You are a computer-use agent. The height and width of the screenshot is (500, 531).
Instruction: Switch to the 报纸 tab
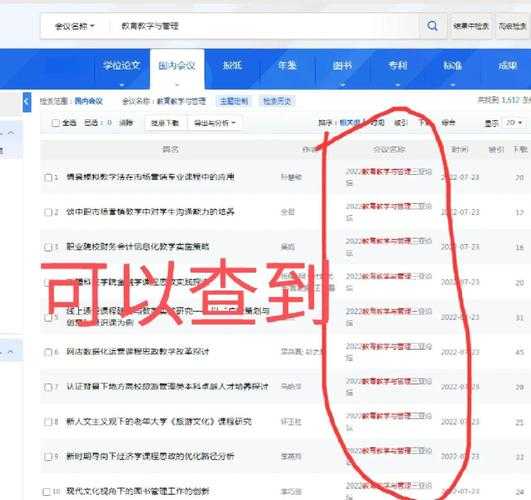232,65
